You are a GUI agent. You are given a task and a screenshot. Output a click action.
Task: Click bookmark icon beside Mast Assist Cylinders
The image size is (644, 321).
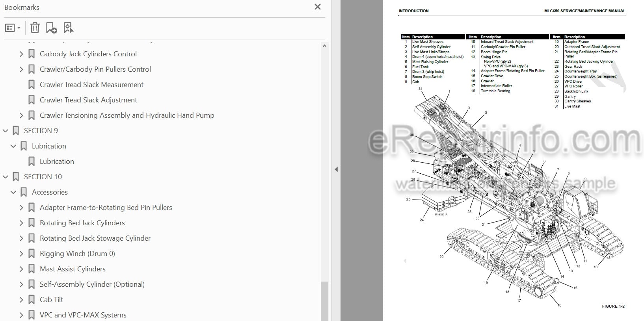(x=32, y=269)
